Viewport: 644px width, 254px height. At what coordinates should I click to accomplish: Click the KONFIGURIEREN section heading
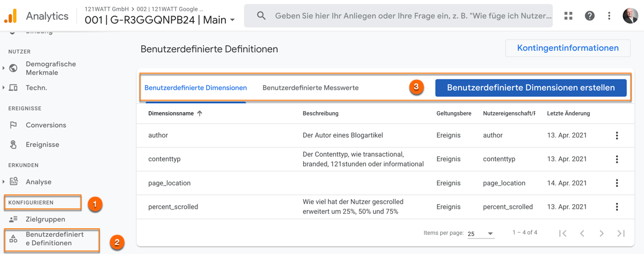click(31, 202)
